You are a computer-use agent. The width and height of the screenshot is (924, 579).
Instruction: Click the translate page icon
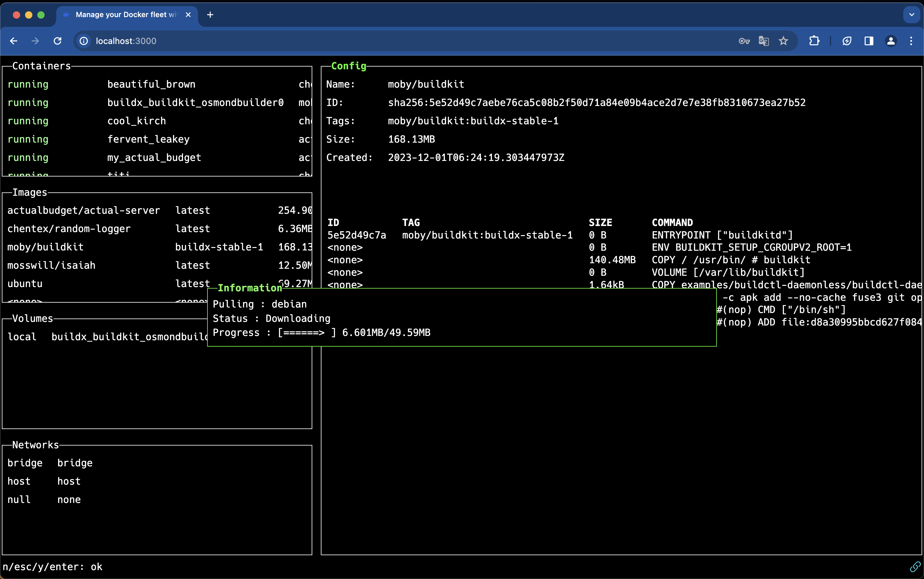pos(764,41)
